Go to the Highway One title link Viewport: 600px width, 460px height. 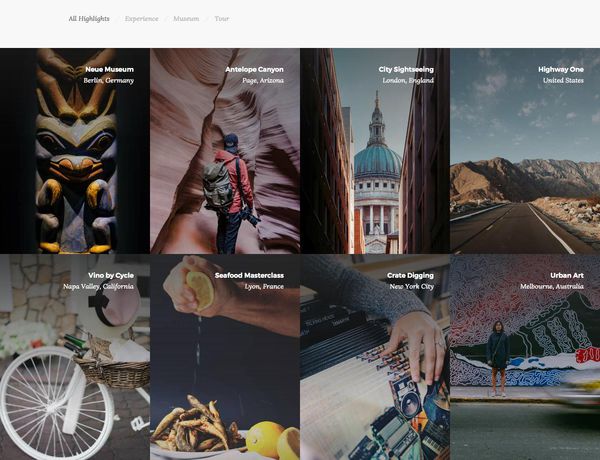tap(560, 69)
